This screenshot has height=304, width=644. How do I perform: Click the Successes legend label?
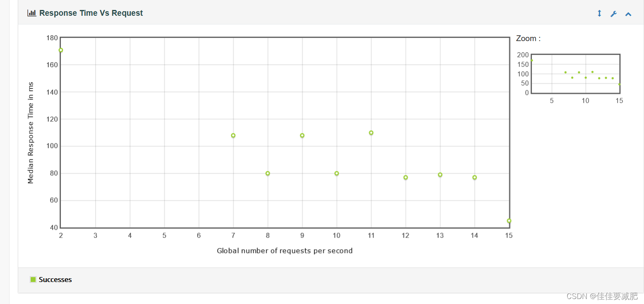click(55, 280)
